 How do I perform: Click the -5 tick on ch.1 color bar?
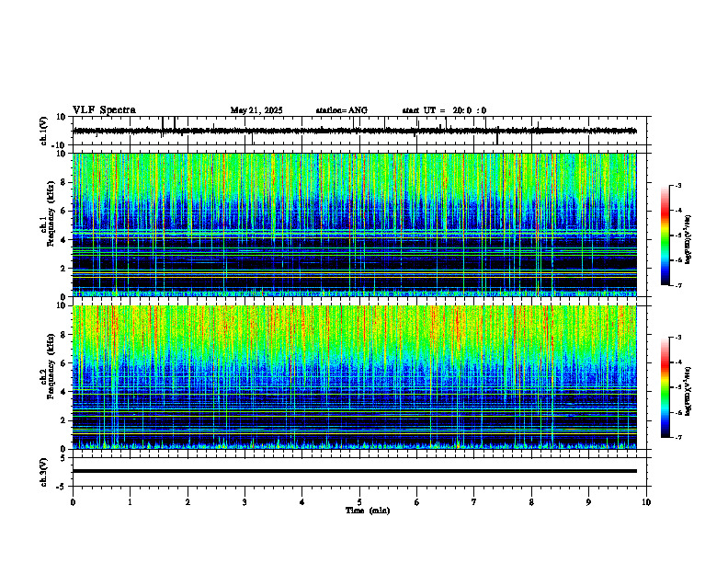[x=677, y=236]
